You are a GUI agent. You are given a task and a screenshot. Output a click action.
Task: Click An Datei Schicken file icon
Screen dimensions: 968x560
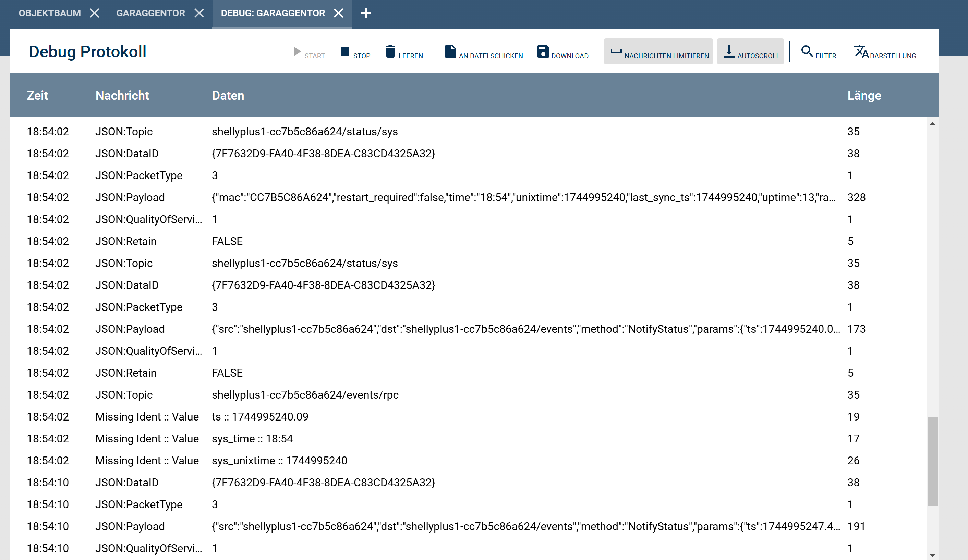click(450, 51)
